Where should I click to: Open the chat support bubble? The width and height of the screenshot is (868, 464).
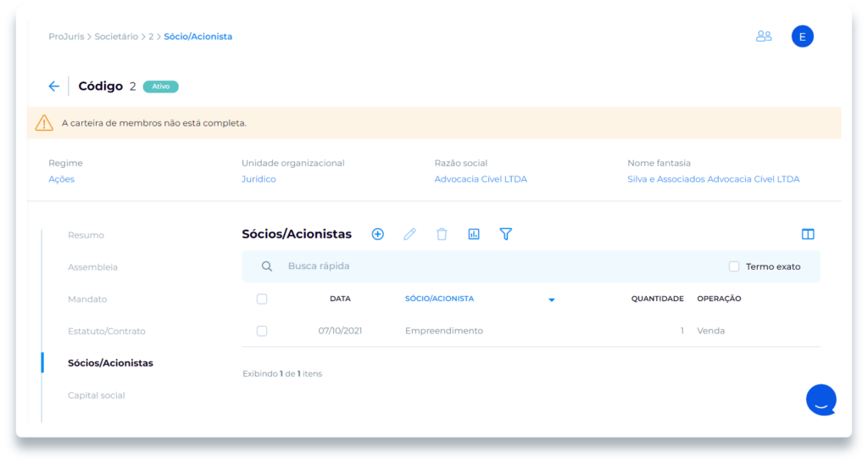point(821,400)
